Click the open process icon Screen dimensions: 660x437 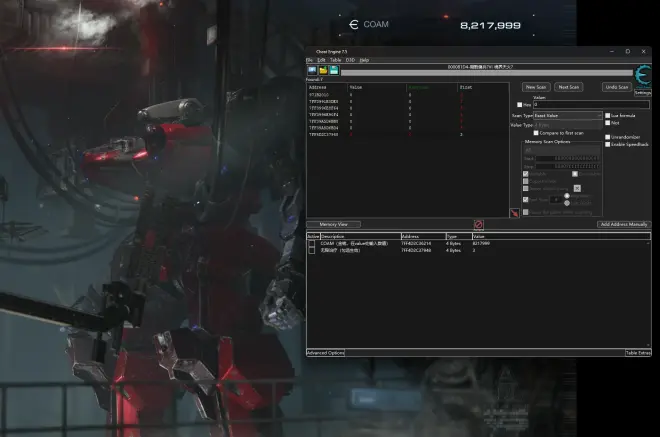311,70
